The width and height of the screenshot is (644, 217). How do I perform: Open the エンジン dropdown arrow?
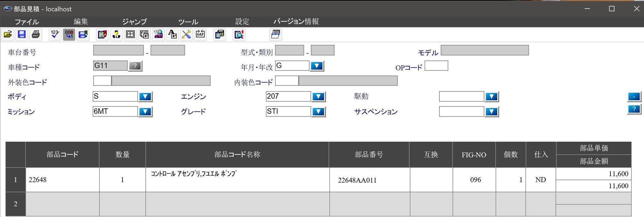tap(318, 96)
